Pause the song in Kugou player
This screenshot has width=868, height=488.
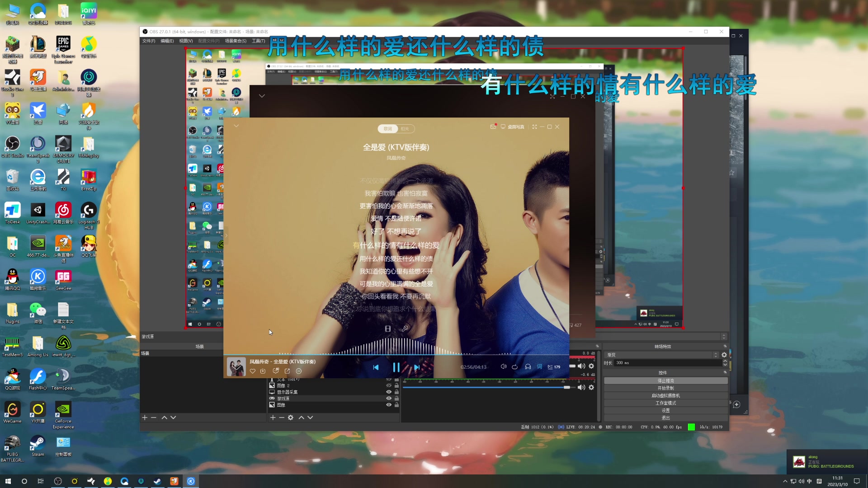[x=396, y=367]
